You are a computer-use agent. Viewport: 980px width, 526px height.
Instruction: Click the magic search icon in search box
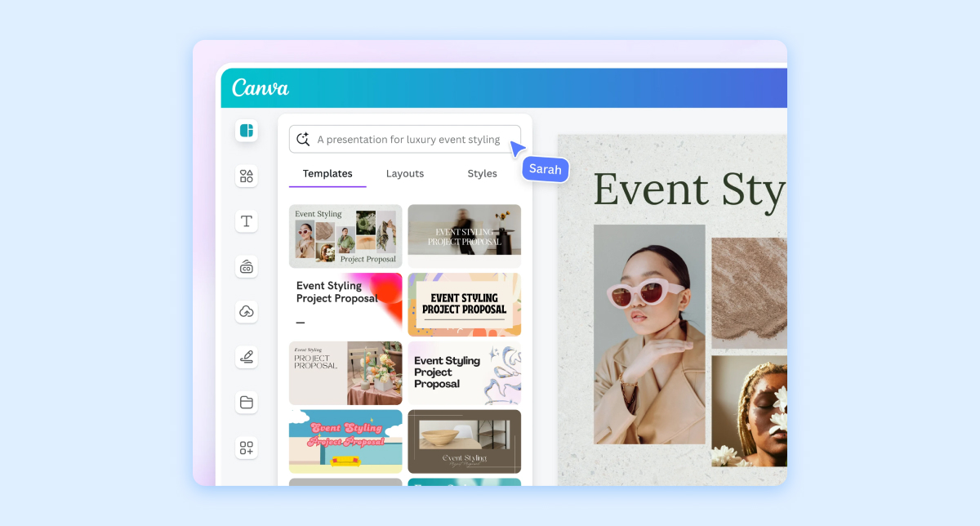tap(303, 139)
